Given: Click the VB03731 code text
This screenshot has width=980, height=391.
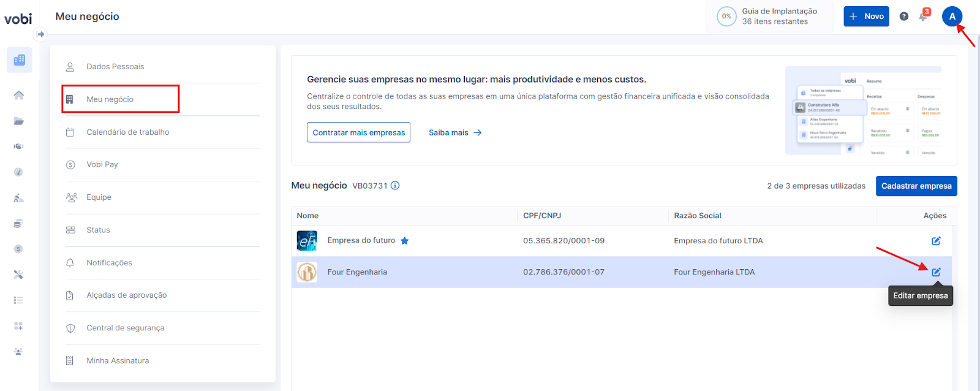Looking at the screenshot, I should [x=370, y=186].
